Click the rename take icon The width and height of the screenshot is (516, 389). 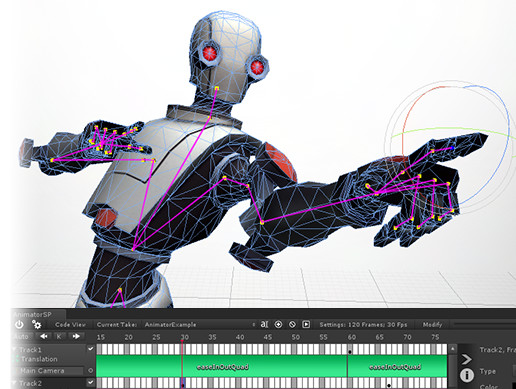pyautogui.click(x=264, y=324)
